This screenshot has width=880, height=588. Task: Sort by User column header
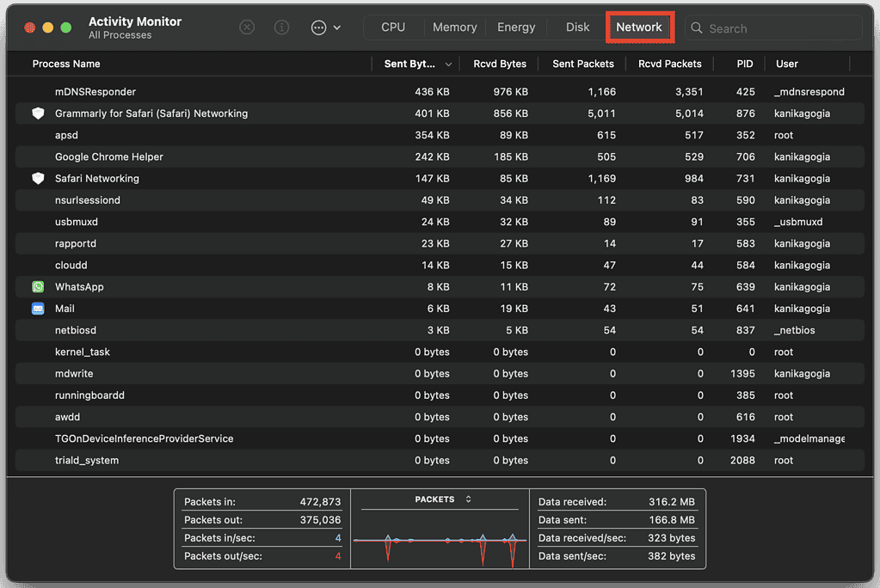pyautogui.click(x=787, y=64)
